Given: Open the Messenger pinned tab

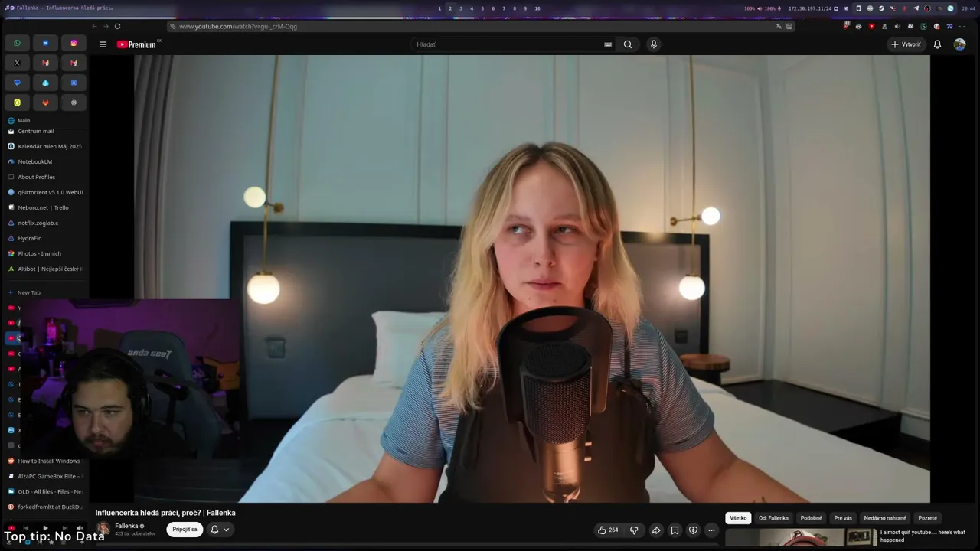Looking at the screenshot, I should [45, 43].
